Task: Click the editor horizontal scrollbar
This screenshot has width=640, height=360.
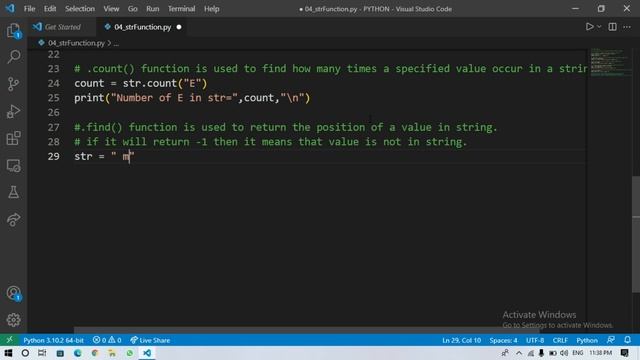Action: 306,330
